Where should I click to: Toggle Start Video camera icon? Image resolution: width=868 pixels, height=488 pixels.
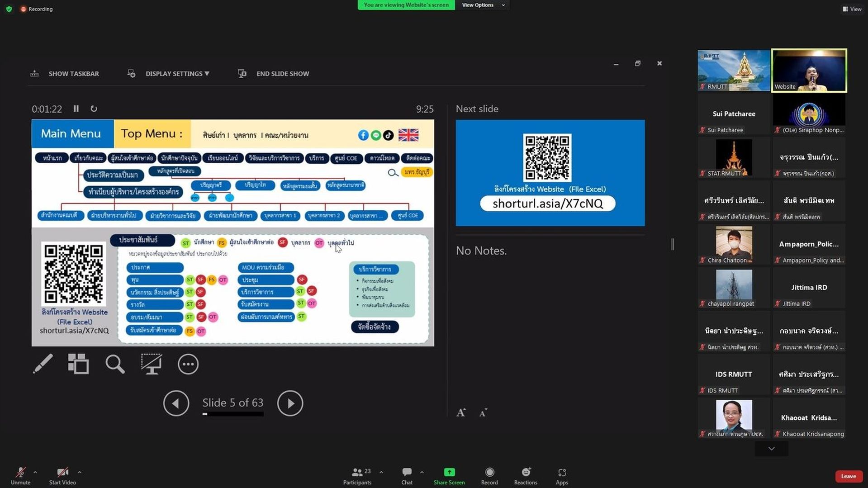62,473
